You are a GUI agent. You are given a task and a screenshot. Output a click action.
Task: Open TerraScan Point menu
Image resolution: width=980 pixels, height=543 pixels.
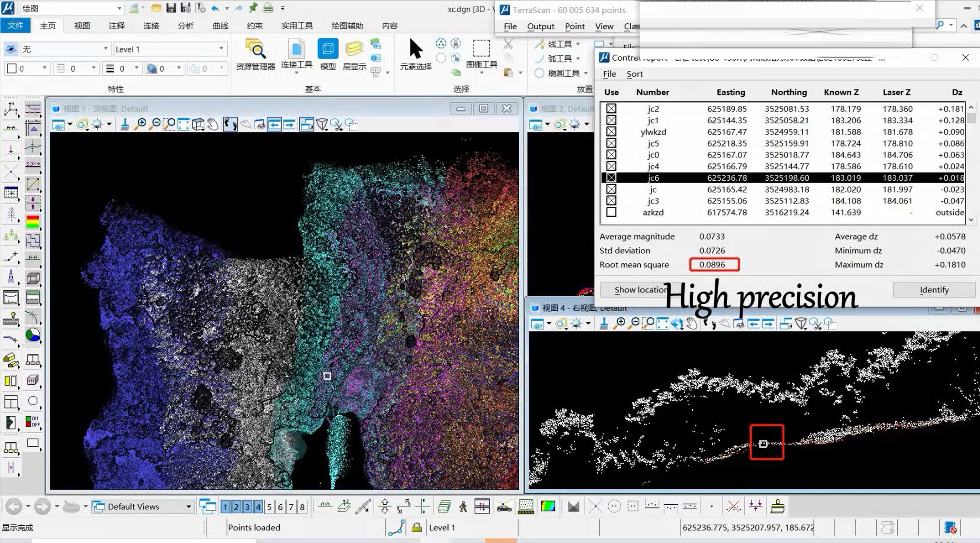(574, 26)
